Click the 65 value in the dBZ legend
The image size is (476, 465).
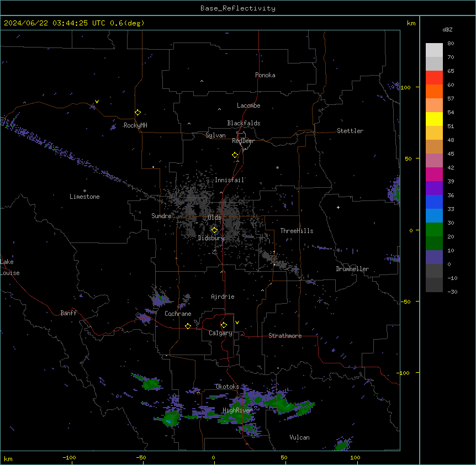click(451, 71)
